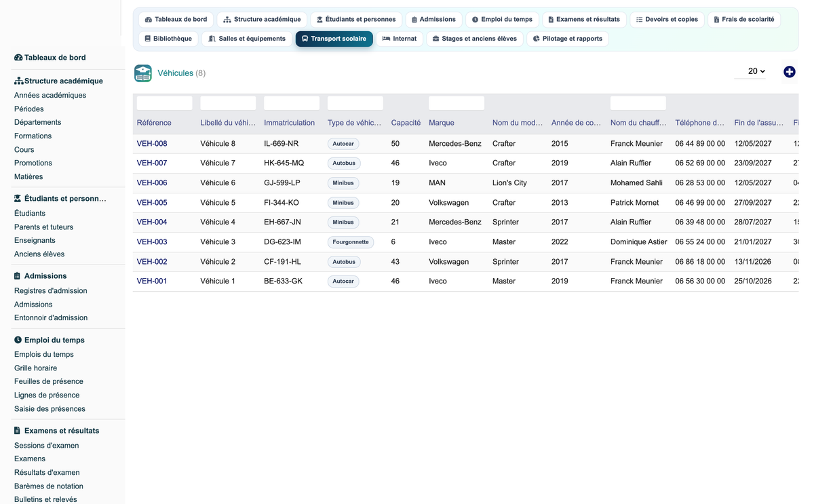Open Grille horaire in the sidebar
Viewport: 814px width, 504px height.
click(x=36, y=368)
